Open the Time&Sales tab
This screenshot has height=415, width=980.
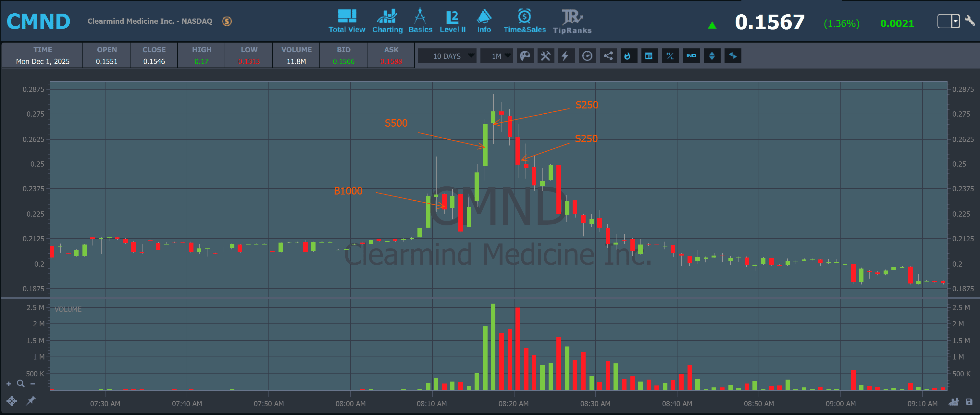[x=524, y=22]
